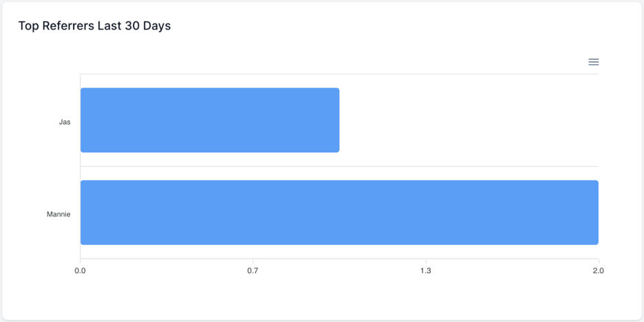
Task: Click the 1.3 x-axis tick label
Action: pyautogui.click(x=426, y=270)
